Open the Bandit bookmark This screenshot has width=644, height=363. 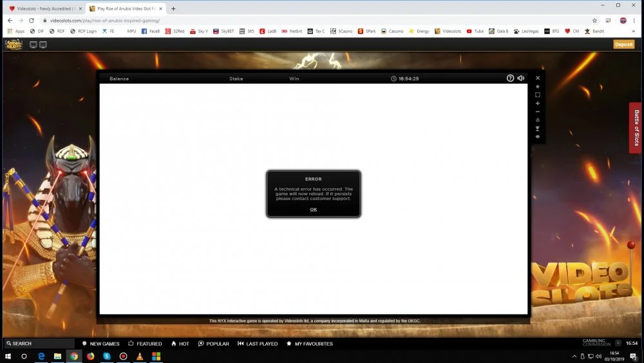pyautogui.click(x=594, y=31)
